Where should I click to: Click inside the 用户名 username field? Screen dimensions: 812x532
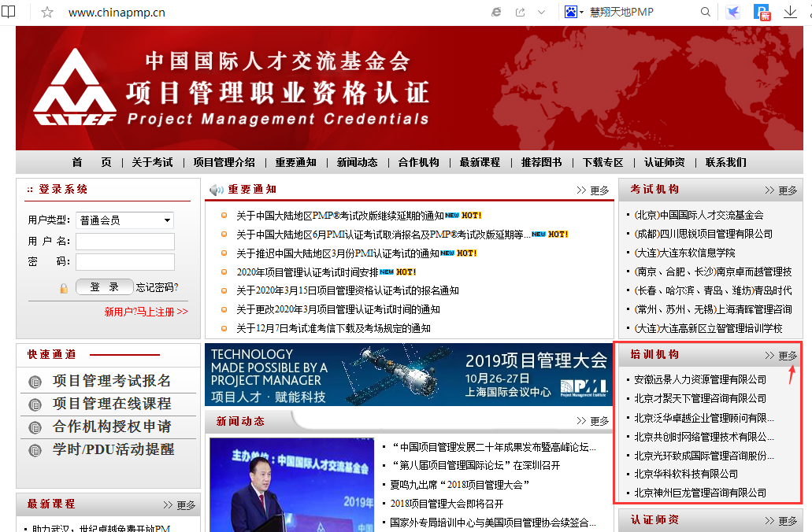pos(124,241)
